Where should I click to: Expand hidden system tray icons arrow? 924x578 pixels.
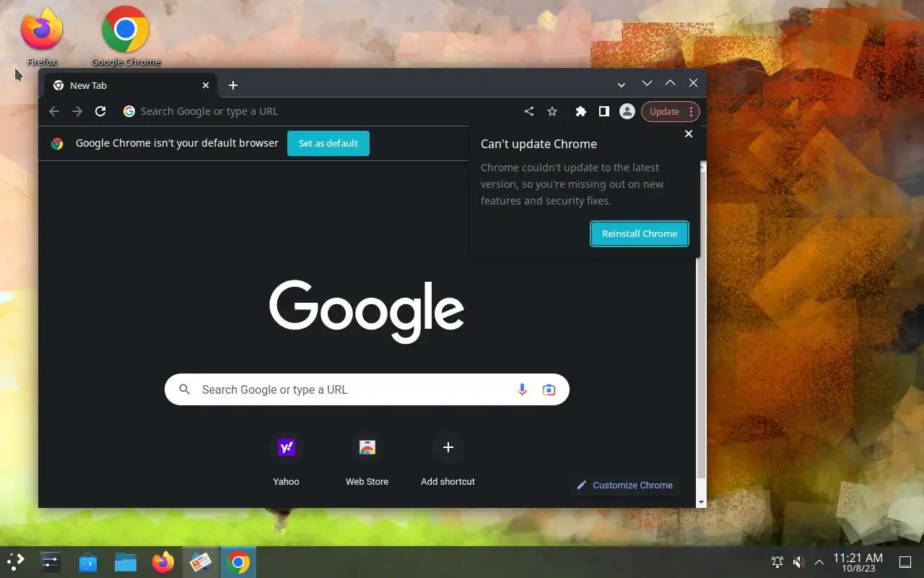[819, 562]
